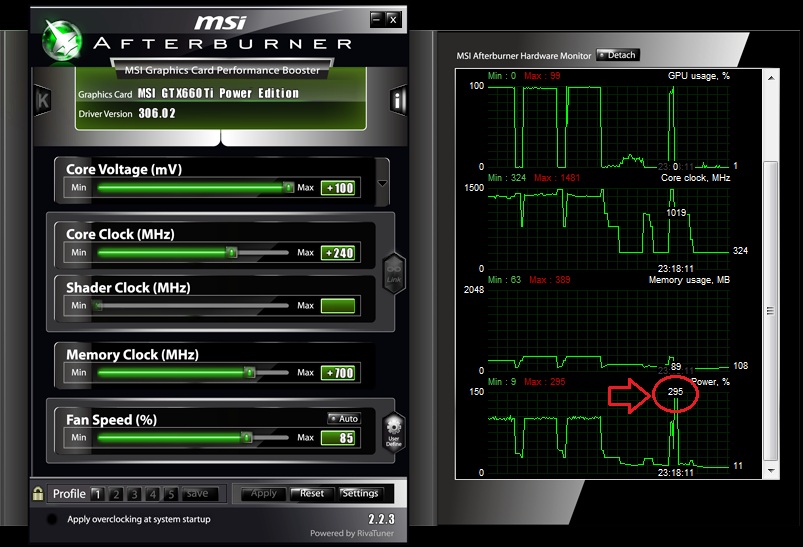This screenshot has height=547, width=803.
Task: Close the Afterburner window
Action: tap(393, 19)
